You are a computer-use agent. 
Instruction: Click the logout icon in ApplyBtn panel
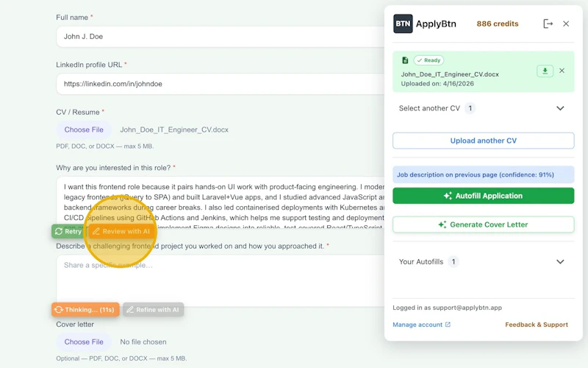[x=548, y=24]
